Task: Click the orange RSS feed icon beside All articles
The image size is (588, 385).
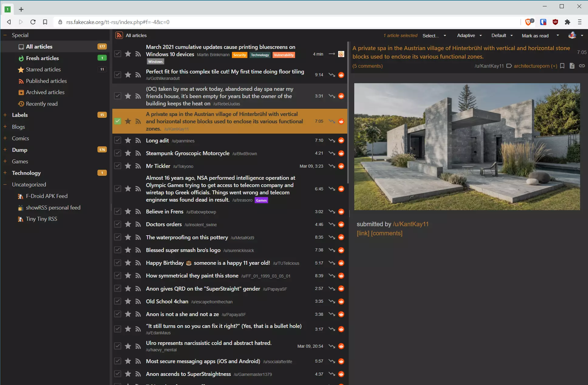Action: pos(119,36)
